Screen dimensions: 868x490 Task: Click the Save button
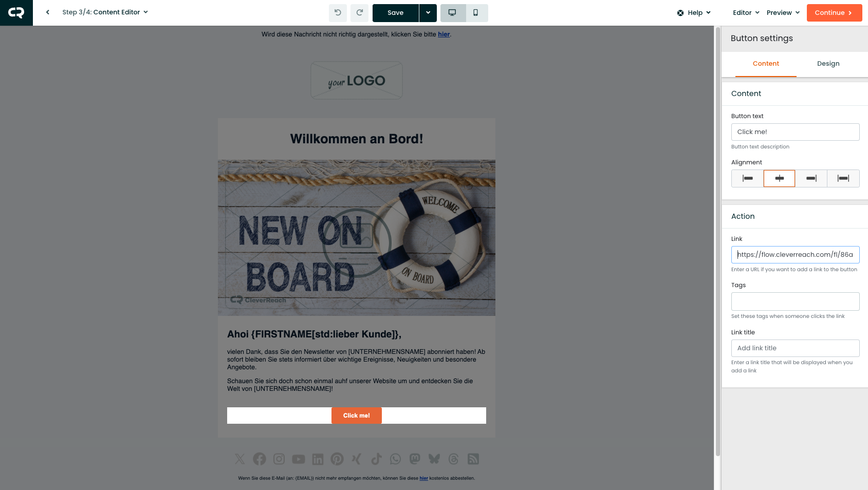click(x=395, y=13)
